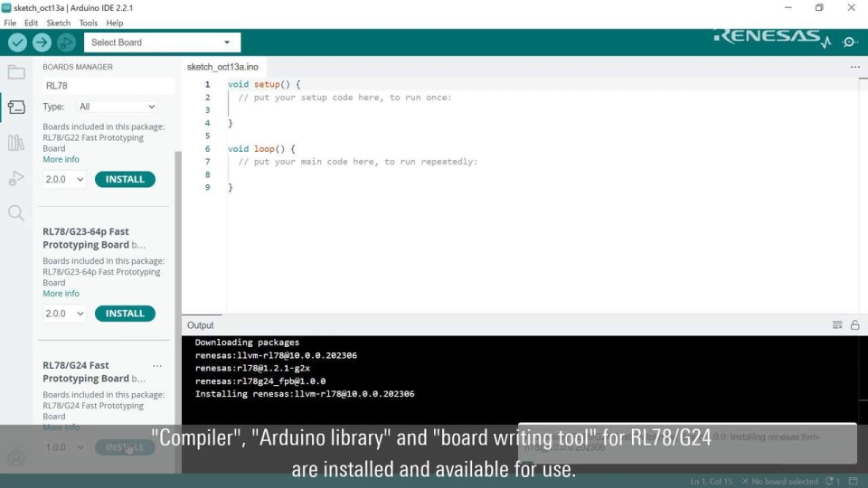Open the Debug sidebar panel icon
The width and height of the screenshot is (868, 488).
tap(16, 178)
